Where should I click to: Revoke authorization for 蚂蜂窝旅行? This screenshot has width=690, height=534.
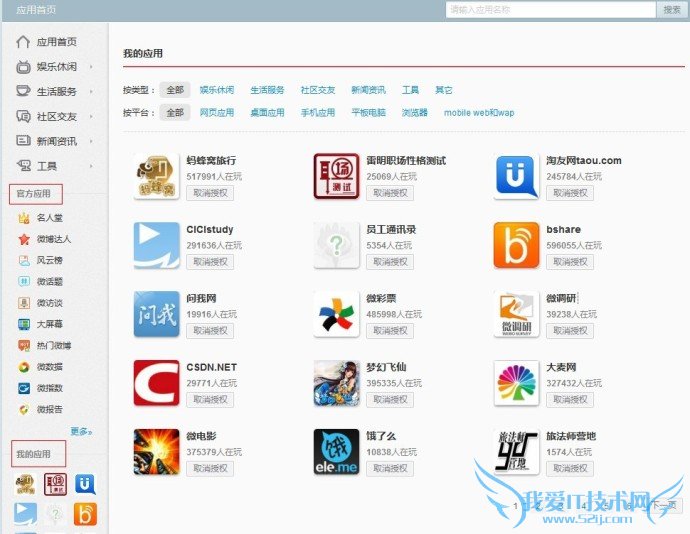(x=210, y=193)
